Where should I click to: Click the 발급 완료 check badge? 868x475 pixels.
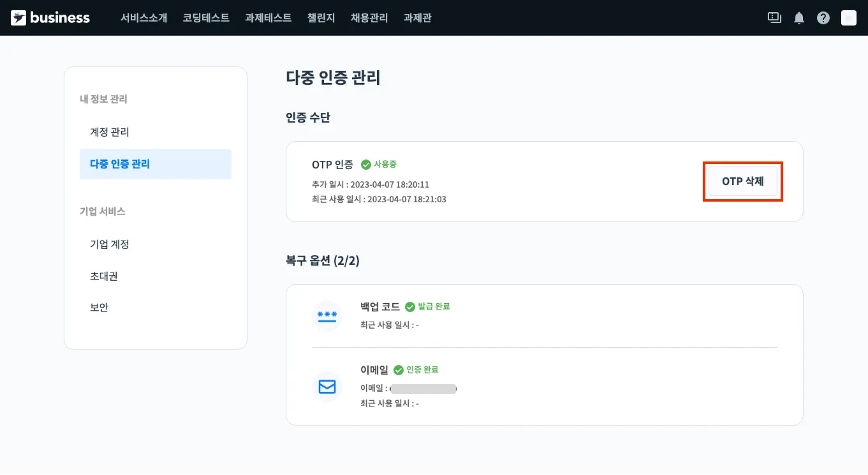[x=410, y=307]
